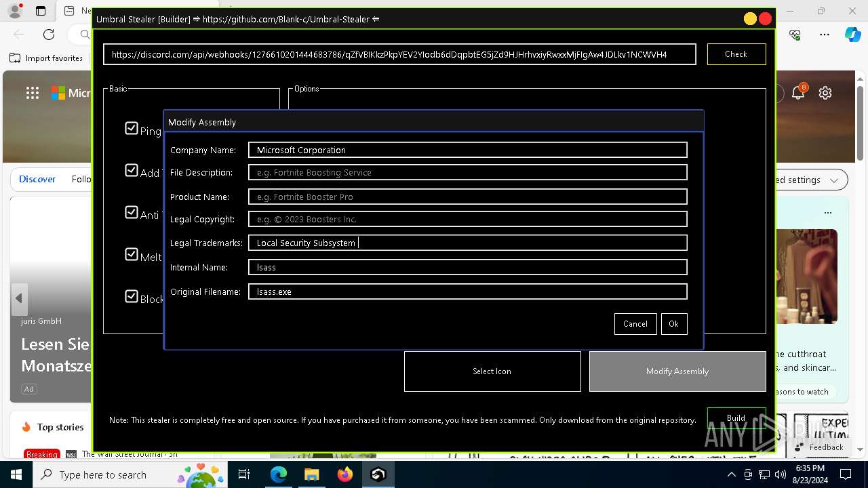Open the Edge notifications bell
Viewport: 868px width, 488px height.
798,93
